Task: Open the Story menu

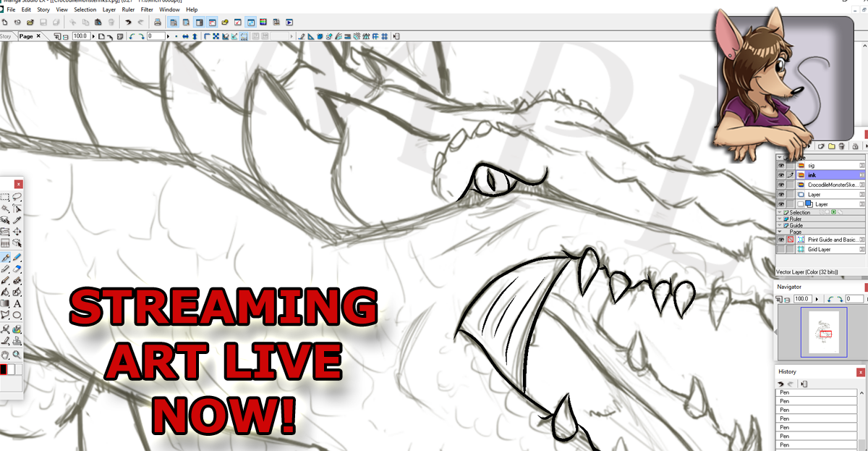Action: click(x=43, y=10)
